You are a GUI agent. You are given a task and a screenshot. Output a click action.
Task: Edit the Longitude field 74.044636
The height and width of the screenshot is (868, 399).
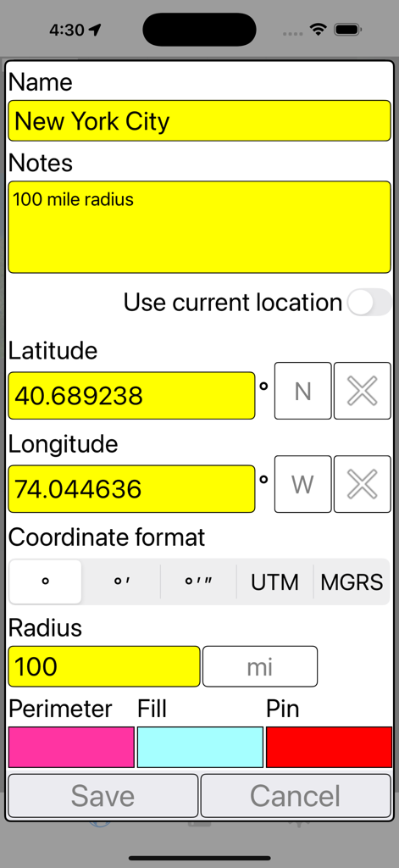[131, 489]
